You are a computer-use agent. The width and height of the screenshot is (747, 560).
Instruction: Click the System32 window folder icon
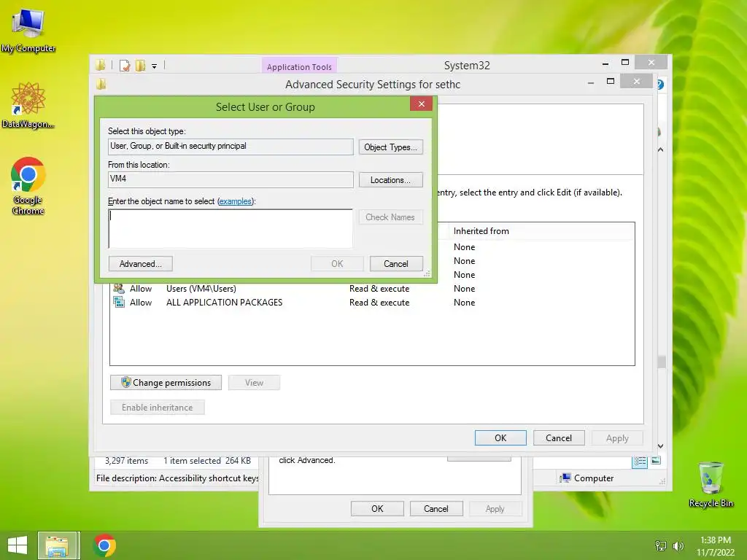coord(100,65)
